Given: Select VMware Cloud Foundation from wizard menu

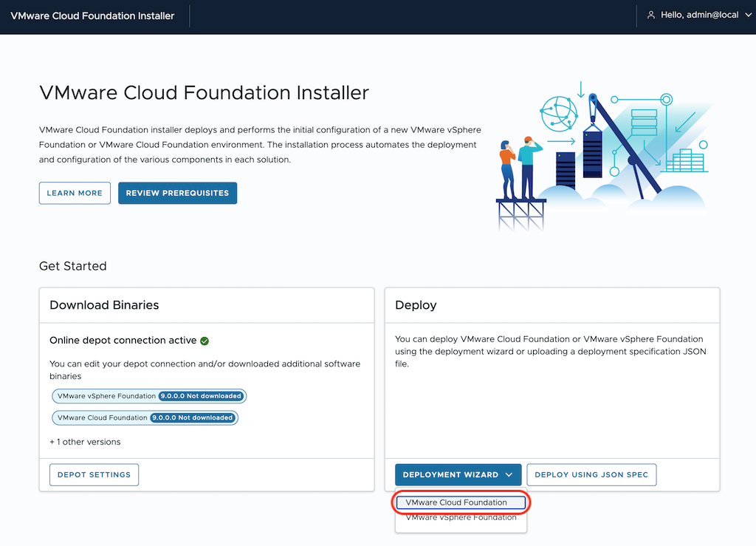Looking at the screenshot, I should coord(461,502).
